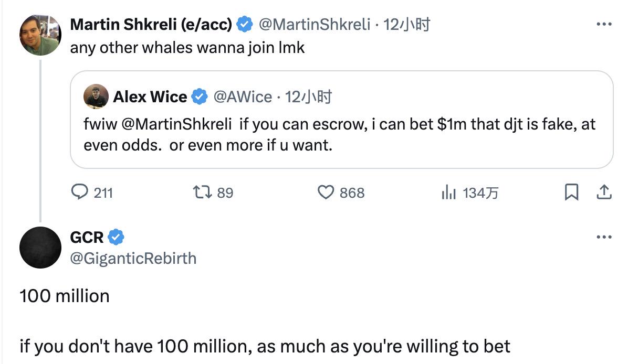Viewport: 628px width, 364px height.
Task: Open Martin Shkreli's profile picture
Action: (x=40, y=35)
